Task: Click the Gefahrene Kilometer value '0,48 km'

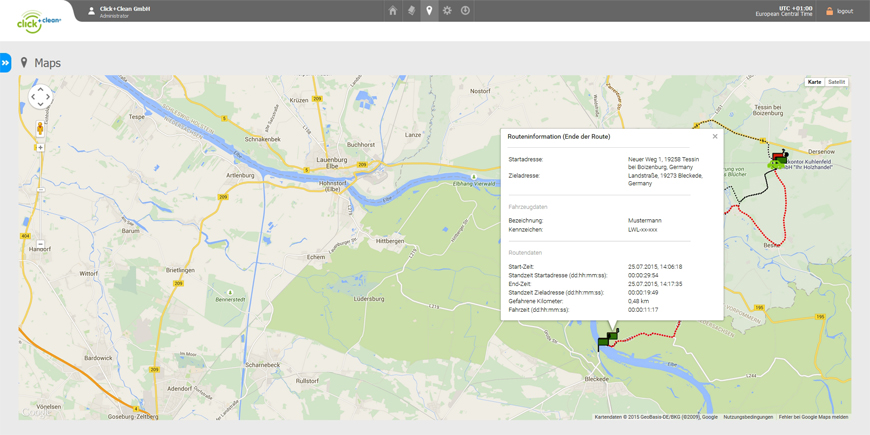Action: [x=639, y=301]
